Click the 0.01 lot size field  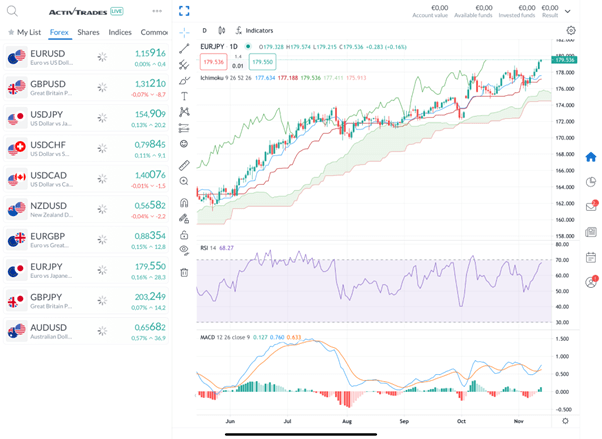[x=238, y=66]
